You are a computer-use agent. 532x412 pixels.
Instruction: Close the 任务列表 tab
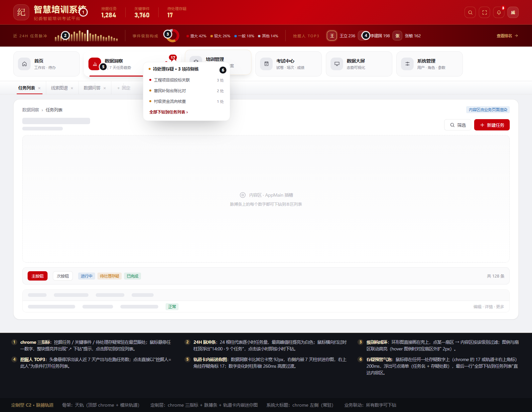[39, 88]
